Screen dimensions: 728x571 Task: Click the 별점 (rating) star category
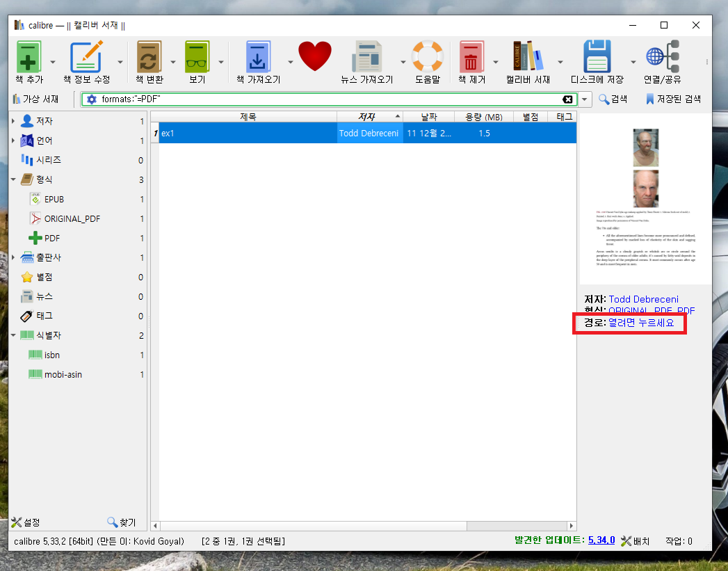(37, 277)
